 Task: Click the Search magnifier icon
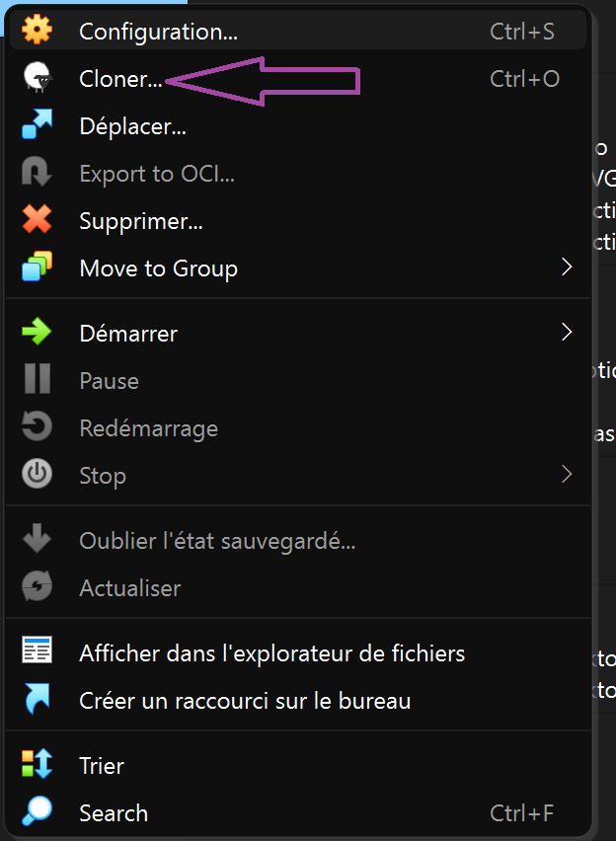[37, 812]
